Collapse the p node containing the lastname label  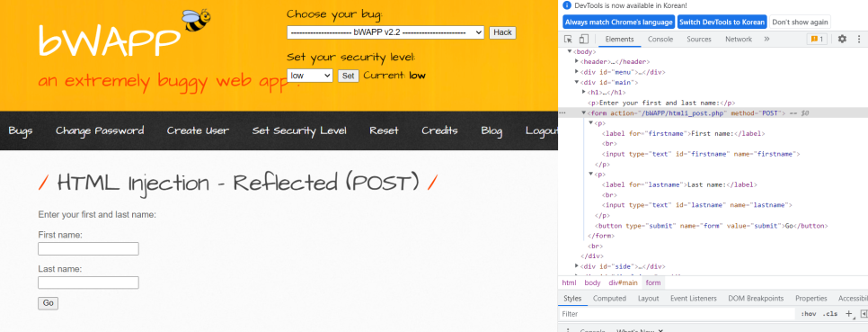click(x=590, y=174)
